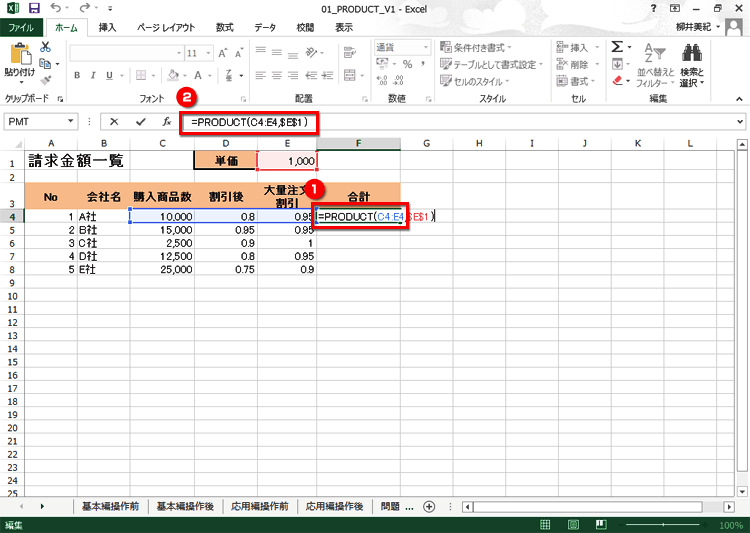
Task: Open Cell Styles (セルのスタイル) dropdown
Action: click(474, 81)
